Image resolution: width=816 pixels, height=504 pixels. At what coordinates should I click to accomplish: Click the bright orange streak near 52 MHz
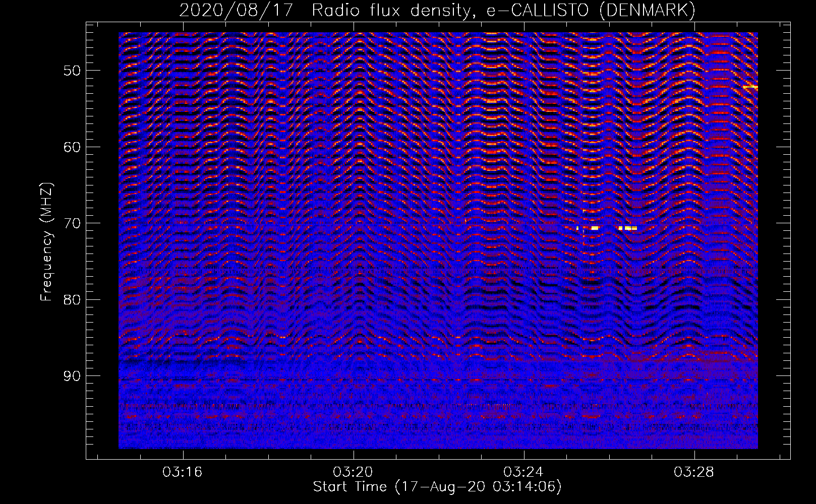click(x=750, y=87)
